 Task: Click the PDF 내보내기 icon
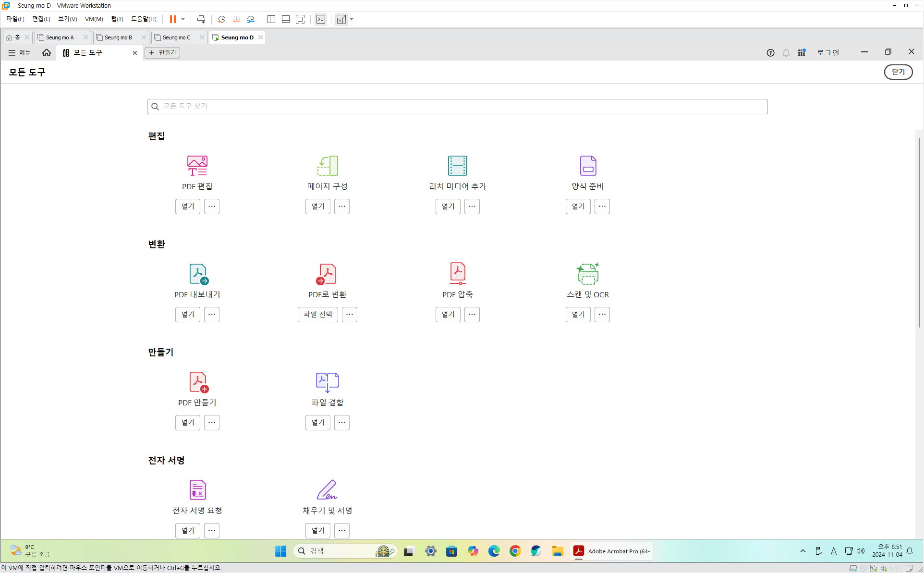tap(198, 274)
